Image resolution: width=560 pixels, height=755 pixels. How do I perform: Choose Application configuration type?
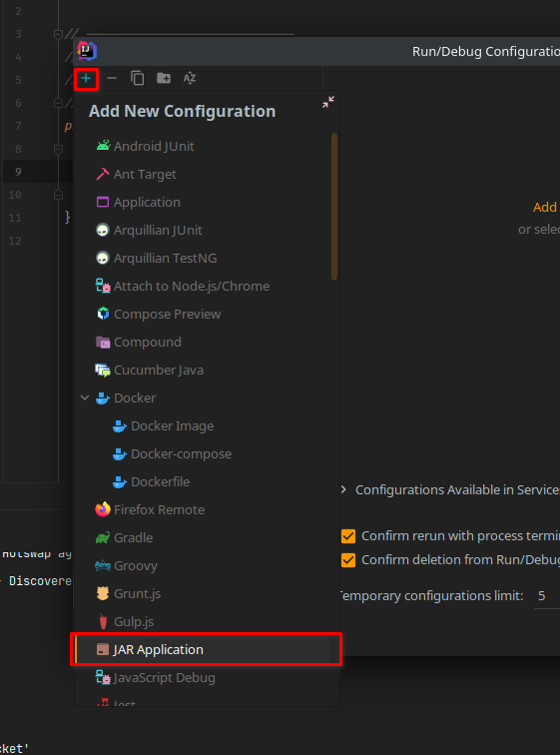tap(207, 202)
